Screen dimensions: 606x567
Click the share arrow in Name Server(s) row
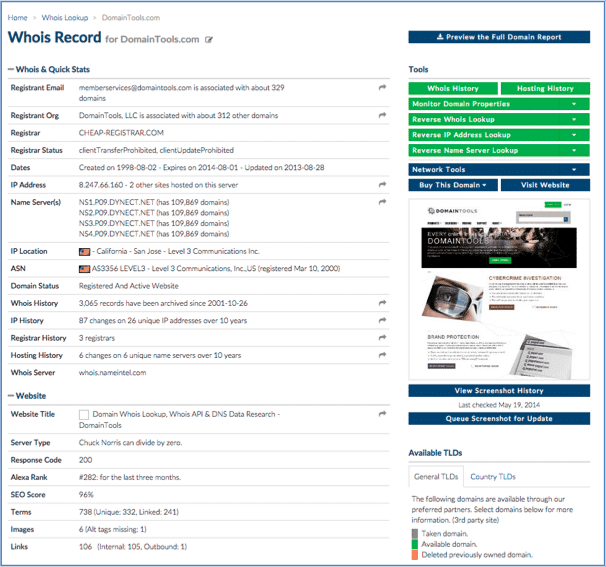[x=382, y=202]
